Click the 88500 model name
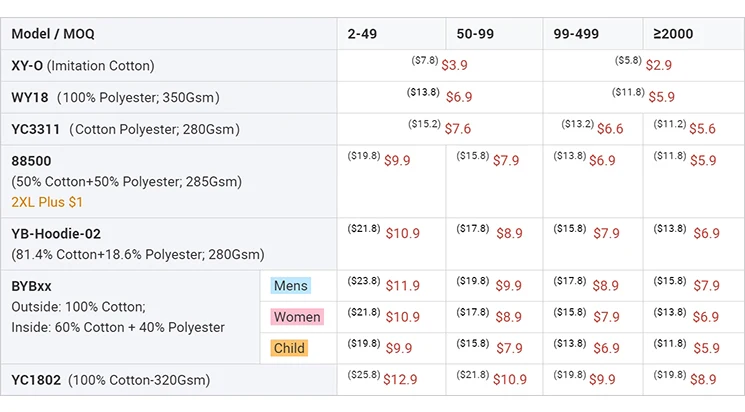 click(31, 161)
